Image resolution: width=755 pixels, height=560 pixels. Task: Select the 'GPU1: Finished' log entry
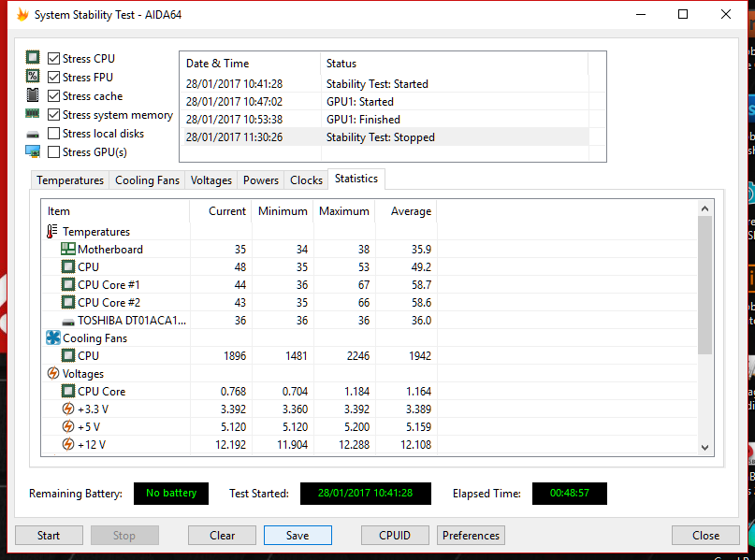click(x=385, y=120)
